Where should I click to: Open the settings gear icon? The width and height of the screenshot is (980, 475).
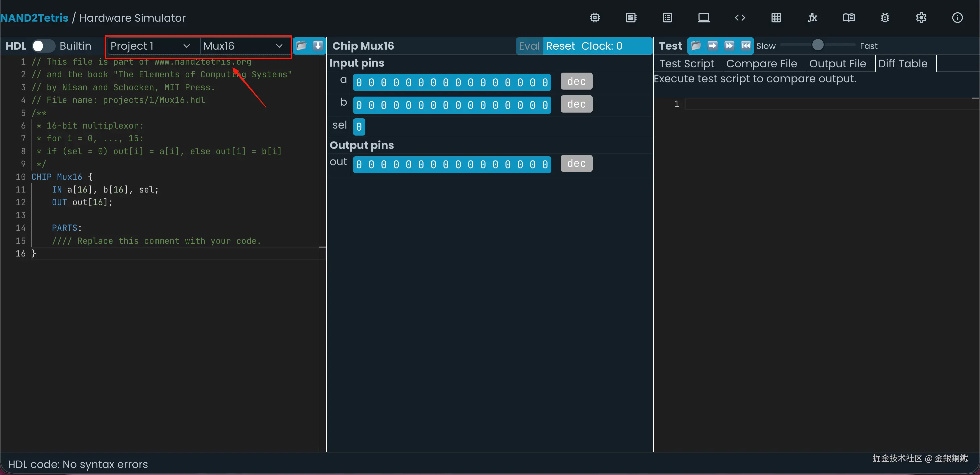921,18
